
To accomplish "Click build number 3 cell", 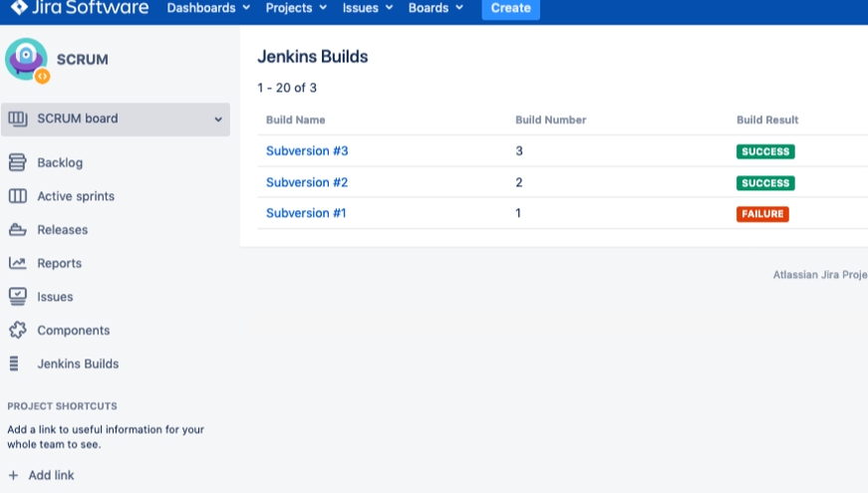I will pos(519,151).
